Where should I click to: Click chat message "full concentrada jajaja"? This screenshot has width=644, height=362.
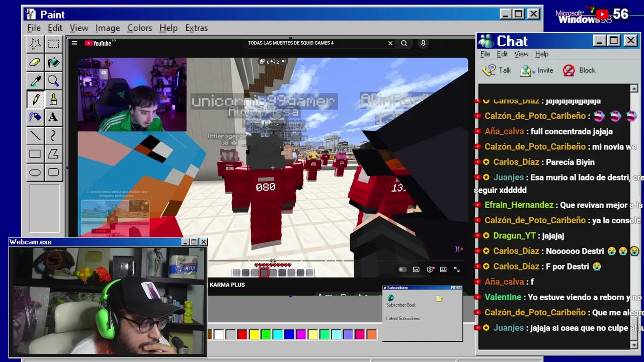(572, 132)
